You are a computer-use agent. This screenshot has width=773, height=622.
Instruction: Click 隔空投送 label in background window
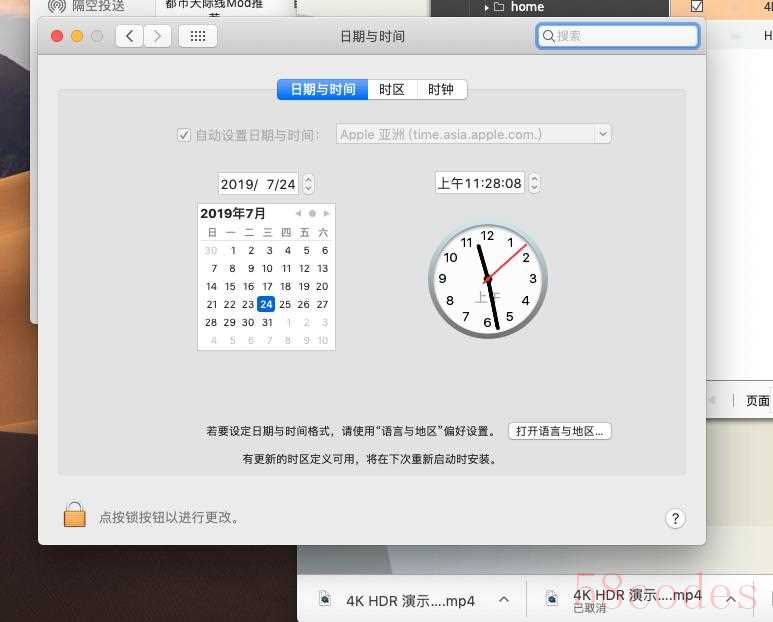click(99, 6)
